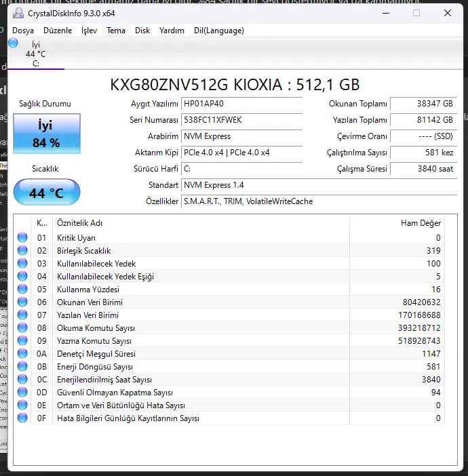Click the status orb for Yazılan Veri Birimi row

click(x=22, y=315)
